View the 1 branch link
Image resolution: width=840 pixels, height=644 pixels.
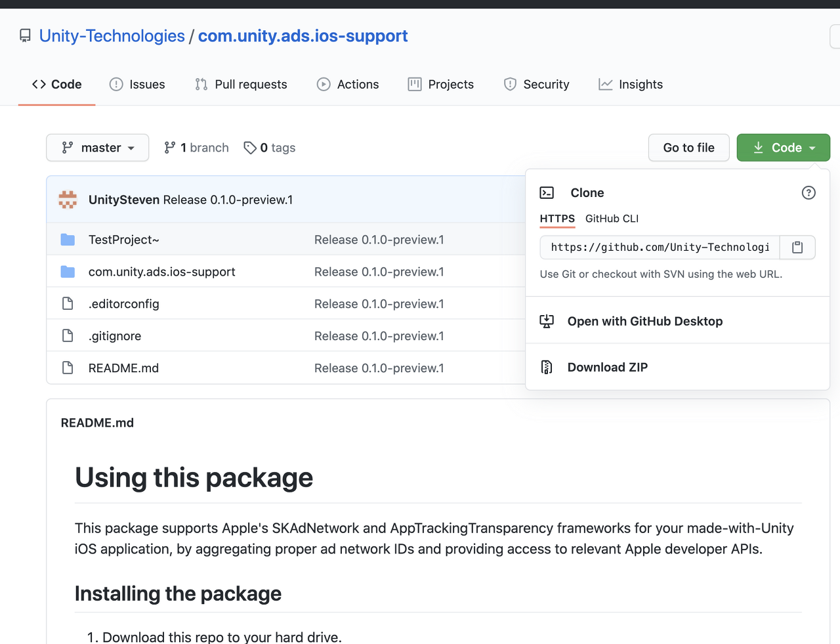pyautogui.click(x=196, y=148)
